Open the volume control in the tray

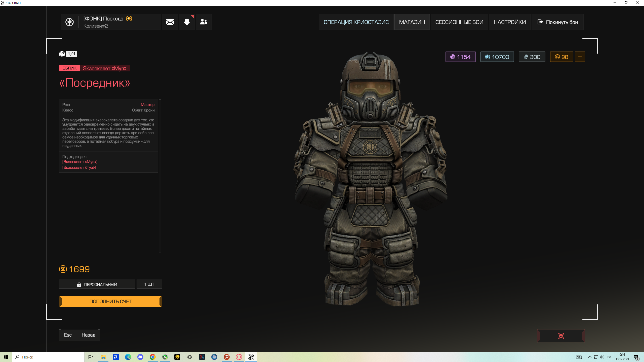[602, 357]
